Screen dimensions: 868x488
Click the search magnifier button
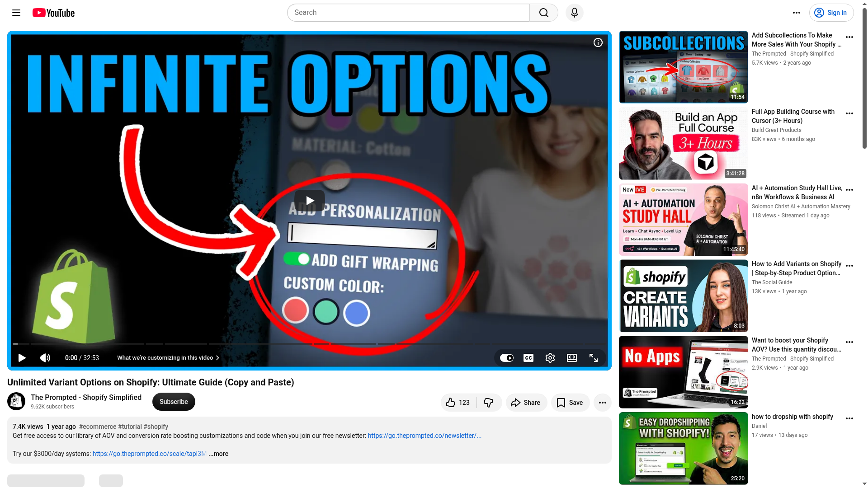pyautogui.click(x=544, y=13)
